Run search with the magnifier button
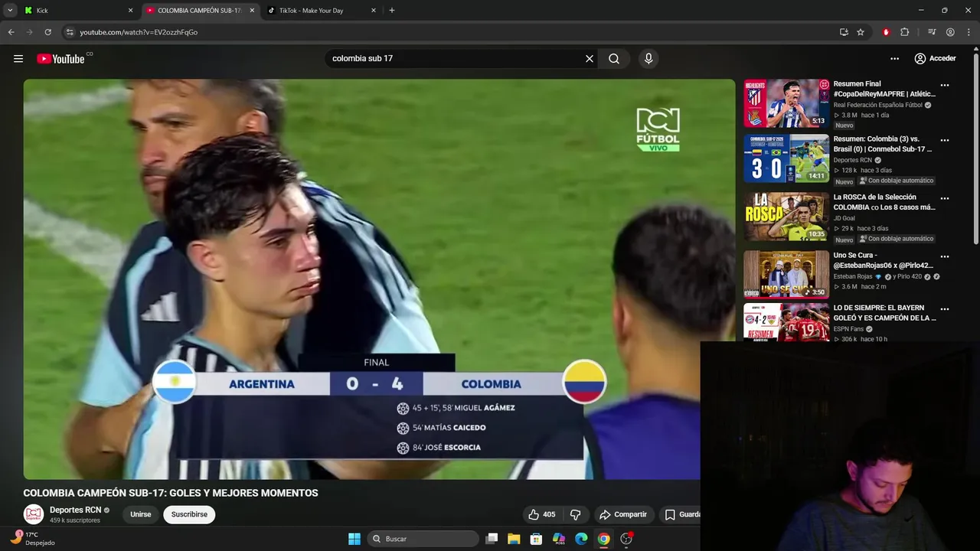Image resolution: width=980 pixels, height=551 pixels. [x=614, y=58]
